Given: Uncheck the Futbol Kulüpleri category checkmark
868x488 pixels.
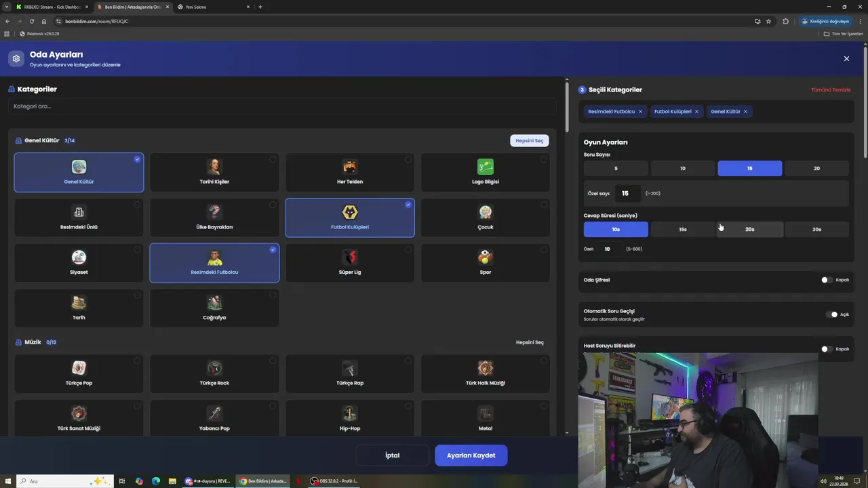Looking at the screenshot, I should coord(408,204).
